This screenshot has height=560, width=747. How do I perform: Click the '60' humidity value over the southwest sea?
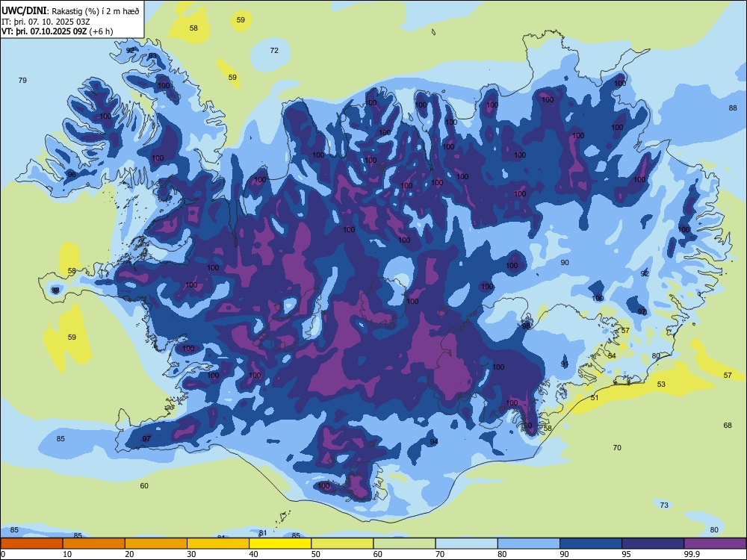coord(144,486)
